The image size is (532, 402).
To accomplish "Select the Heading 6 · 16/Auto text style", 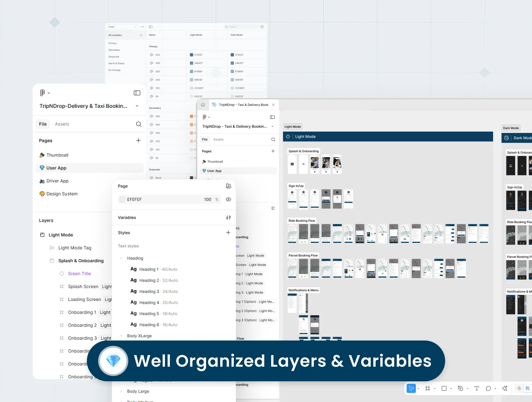I will pos(154,325).
